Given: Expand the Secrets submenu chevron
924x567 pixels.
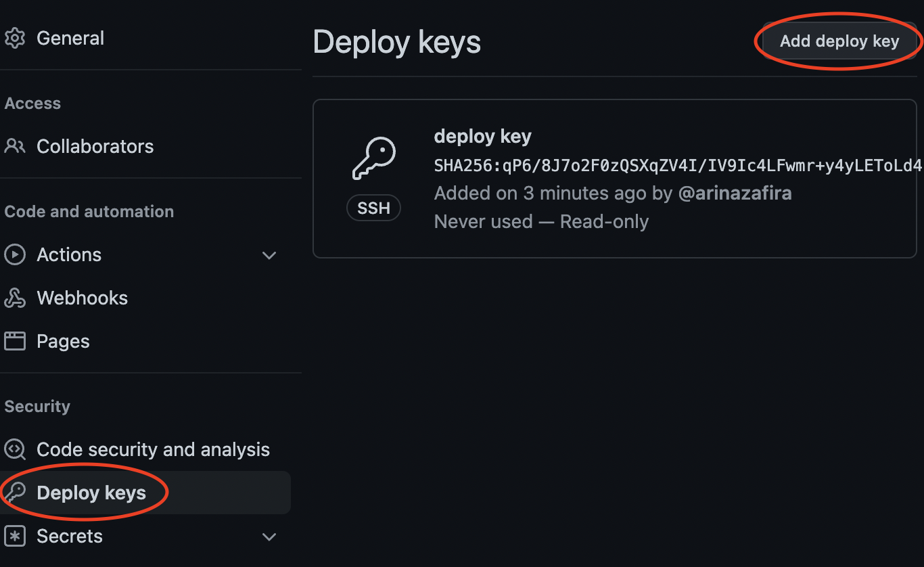Looking at the screenshot, I should tap(269, 537).
